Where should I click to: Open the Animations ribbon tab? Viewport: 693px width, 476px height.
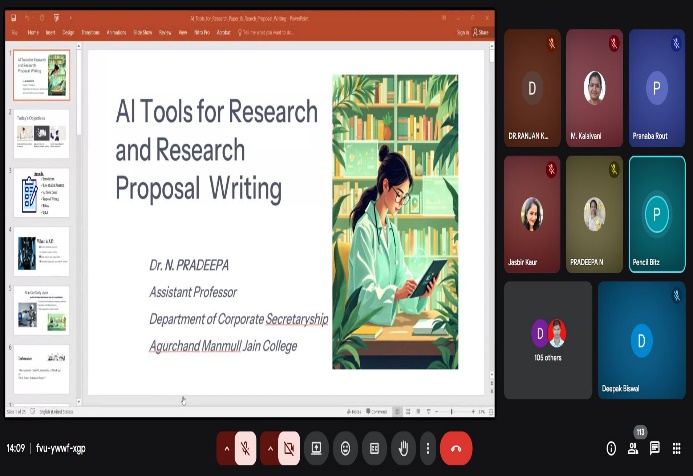(117, 32)
